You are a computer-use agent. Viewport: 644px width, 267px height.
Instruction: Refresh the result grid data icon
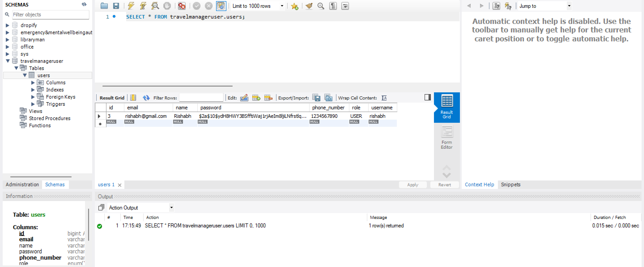tap(146, 98)
